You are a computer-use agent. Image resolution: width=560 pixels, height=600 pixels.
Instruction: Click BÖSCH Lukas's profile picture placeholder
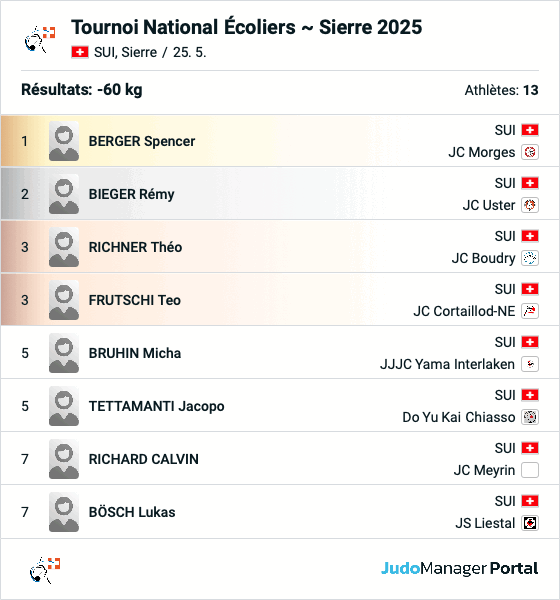coord(64,512)
